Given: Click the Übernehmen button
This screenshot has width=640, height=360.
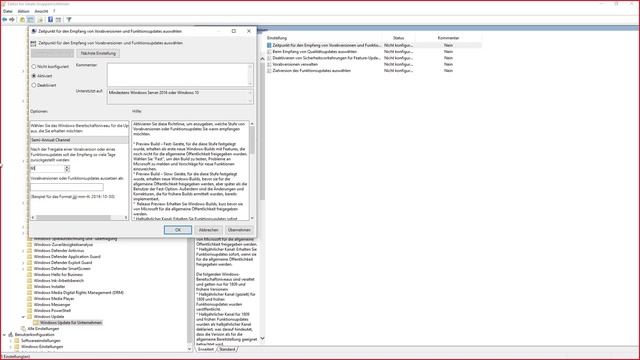Looking at the screenshot, I should click(239, 230).
